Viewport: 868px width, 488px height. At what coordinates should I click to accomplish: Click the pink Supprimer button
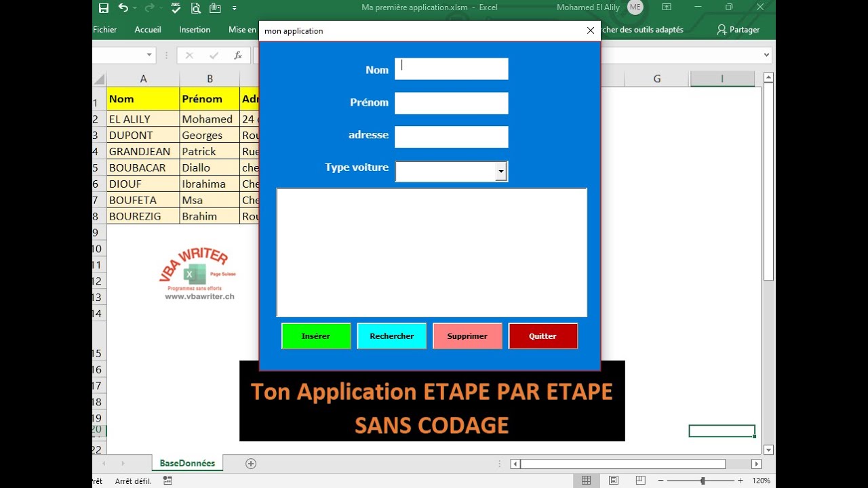tap(467, 336)
